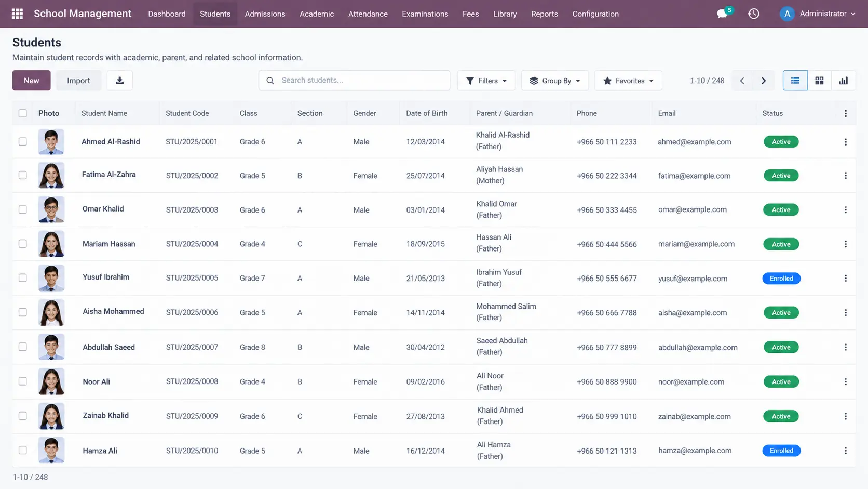This screenshot has height=489, width=868.
Task: Toggle the select-all checkbox in header
Action: click(x=23, y=113)
